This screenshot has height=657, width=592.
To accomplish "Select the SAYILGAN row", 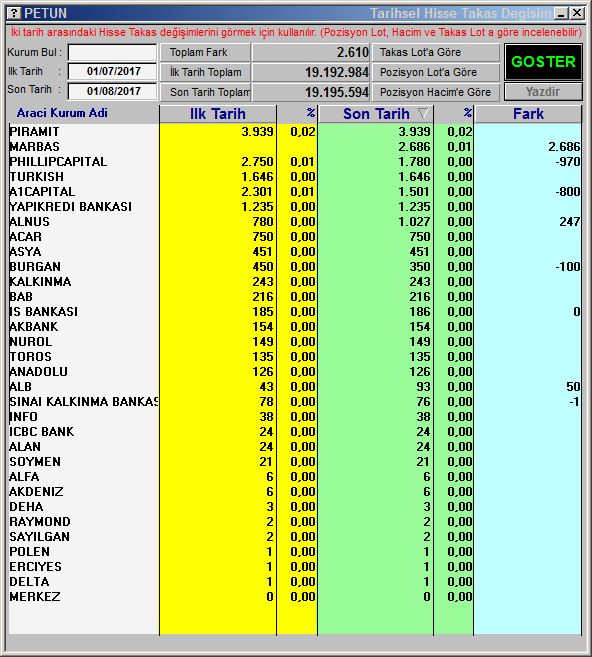I will pyautogui.click(x=295, y=537).
